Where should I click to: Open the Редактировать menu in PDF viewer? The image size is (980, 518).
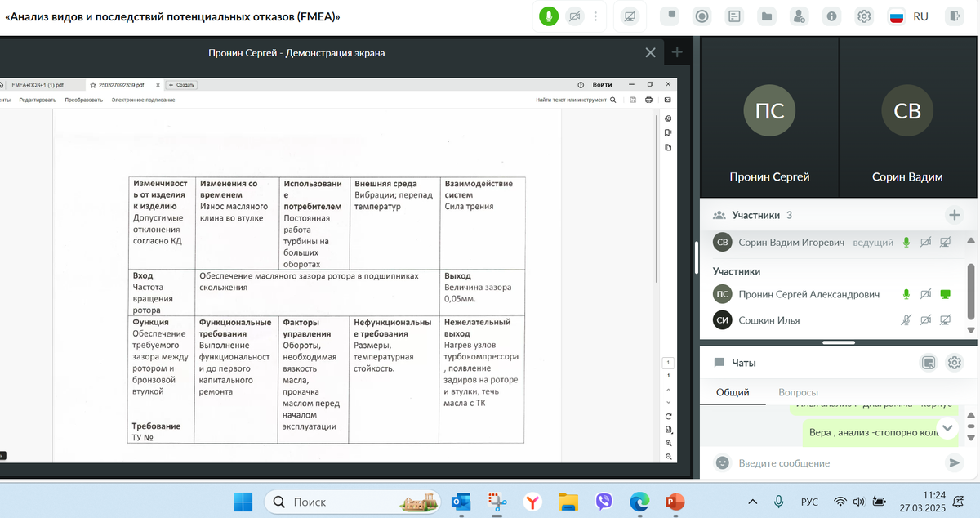coord(38,100)
